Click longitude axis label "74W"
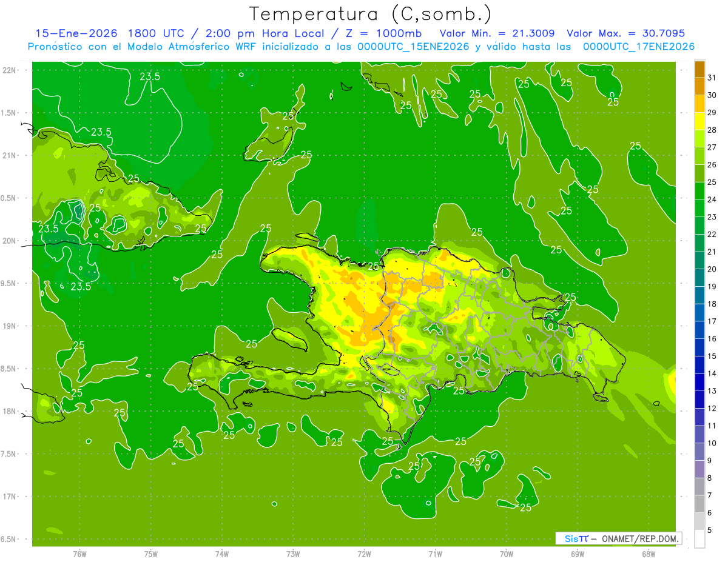The image size is (728, 562). pyautogui.click(x=222, y=554)
